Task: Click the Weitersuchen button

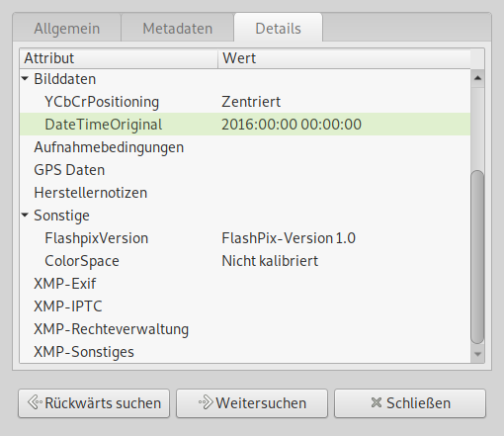Action: pos(252,403)
